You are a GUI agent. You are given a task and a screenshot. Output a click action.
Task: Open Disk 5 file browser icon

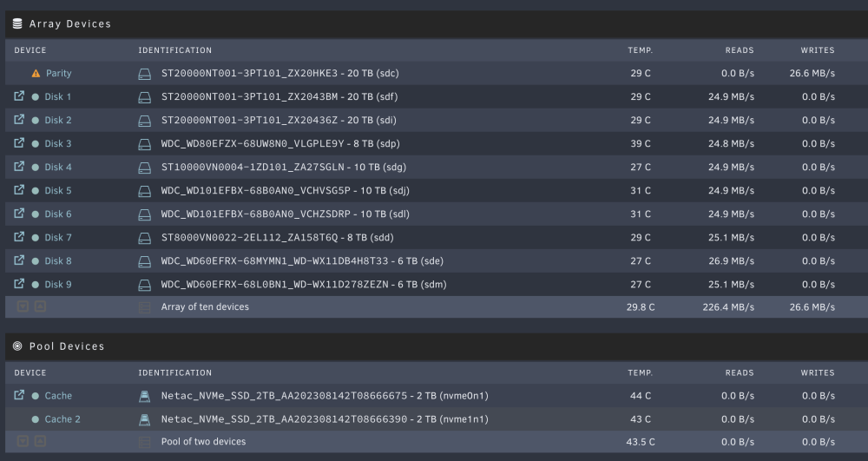click(19, 190)
